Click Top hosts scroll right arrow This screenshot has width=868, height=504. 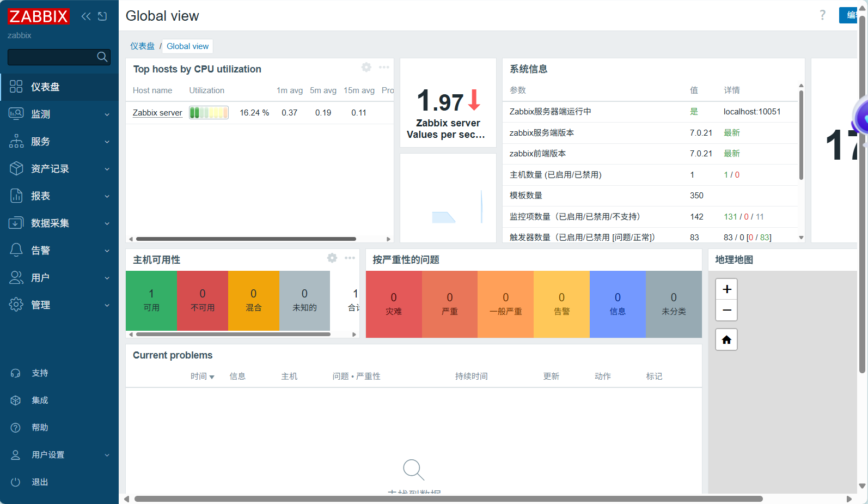(x=388, y=239)
